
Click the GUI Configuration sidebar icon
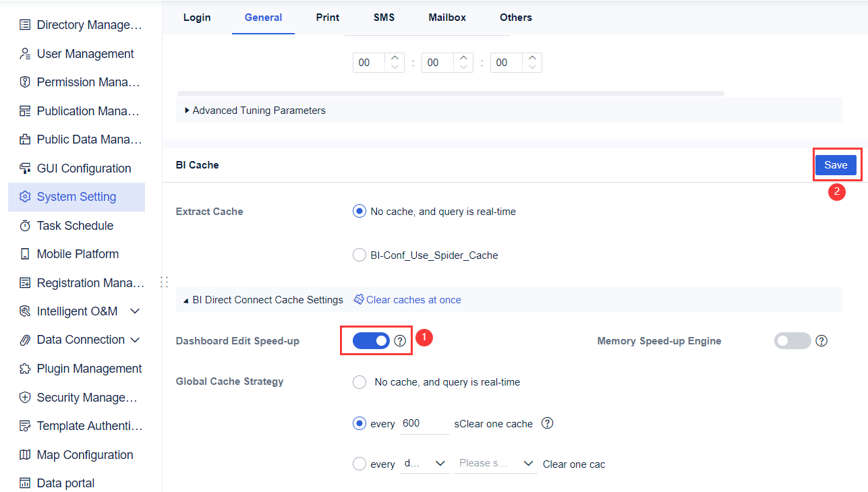(24, 168)
